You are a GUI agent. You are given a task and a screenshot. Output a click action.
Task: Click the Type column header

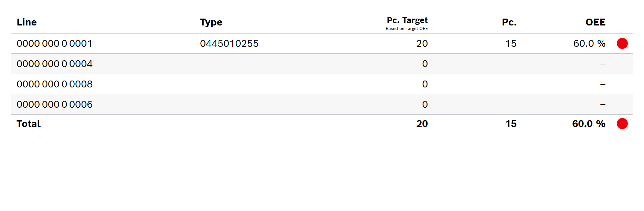tap(211, 22)
